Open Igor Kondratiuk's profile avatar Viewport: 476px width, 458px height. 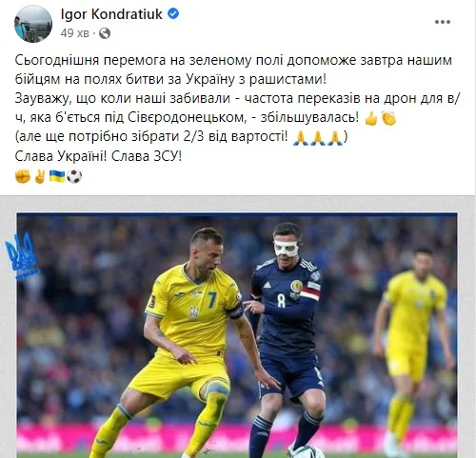point(33,24)
